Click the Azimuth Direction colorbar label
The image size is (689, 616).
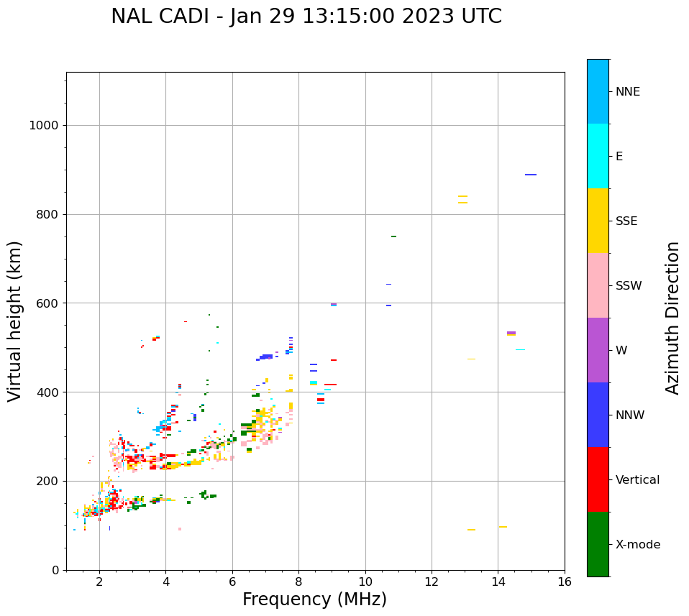pos(672,318)
